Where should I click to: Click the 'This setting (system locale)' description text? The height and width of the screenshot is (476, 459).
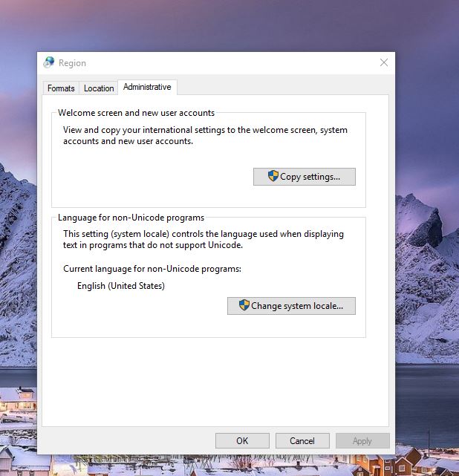click(x=204, y=240)
